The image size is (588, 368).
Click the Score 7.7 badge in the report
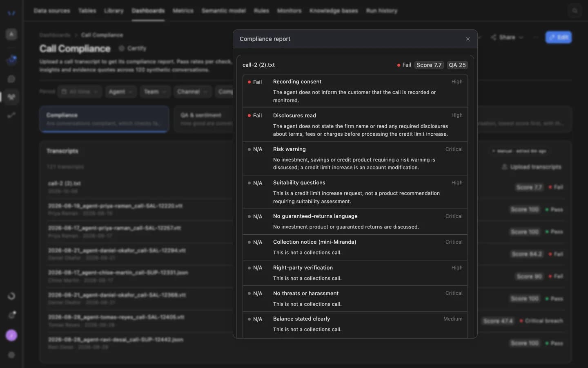pyautogui.click(x=429, y=65)
